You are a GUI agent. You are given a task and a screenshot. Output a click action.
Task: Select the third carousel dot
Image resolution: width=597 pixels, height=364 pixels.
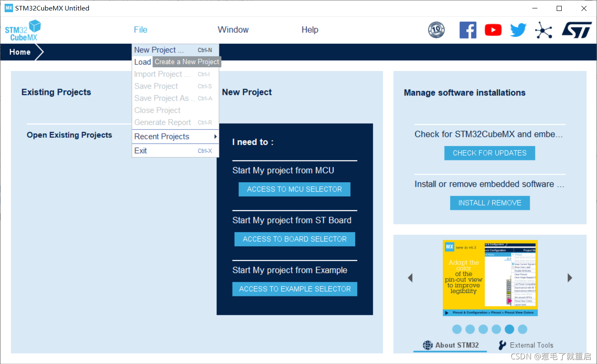[x=483, y=329]
